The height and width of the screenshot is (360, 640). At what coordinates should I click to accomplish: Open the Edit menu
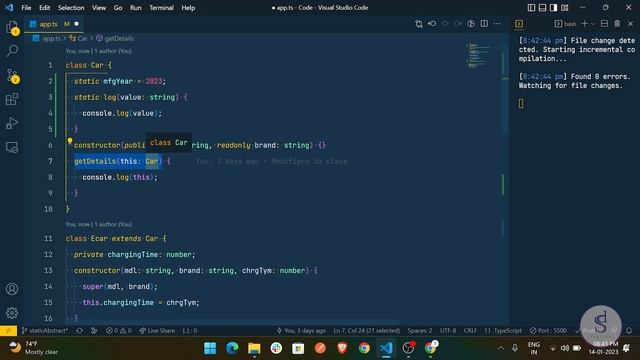click(x=44, y=8)
